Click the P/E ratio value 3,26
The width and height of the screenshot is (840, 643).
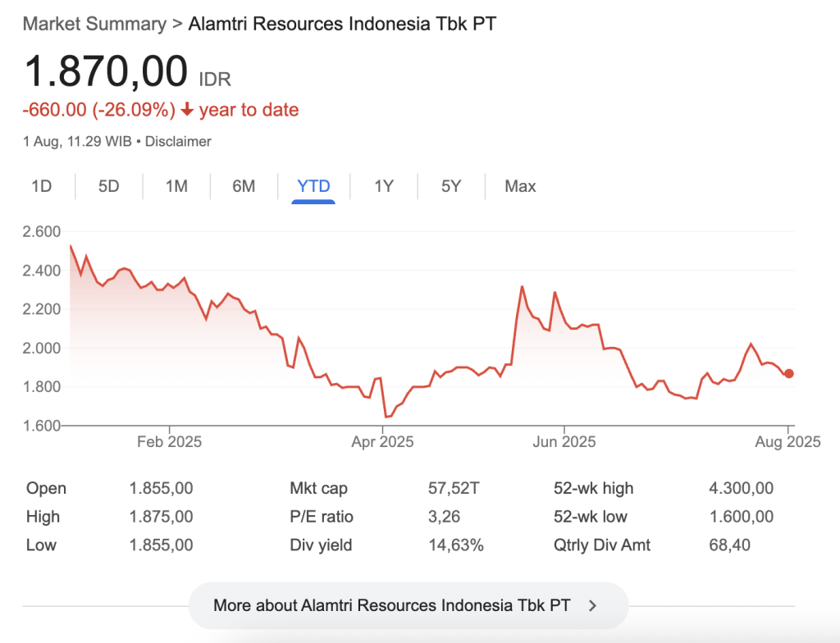coord(444,517)
